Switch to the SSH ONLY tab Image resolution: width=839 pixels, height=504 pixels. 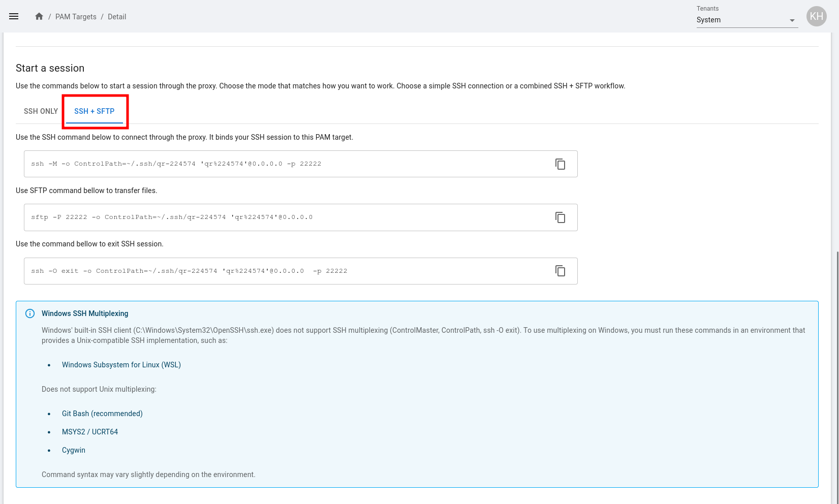pos(41,111)
